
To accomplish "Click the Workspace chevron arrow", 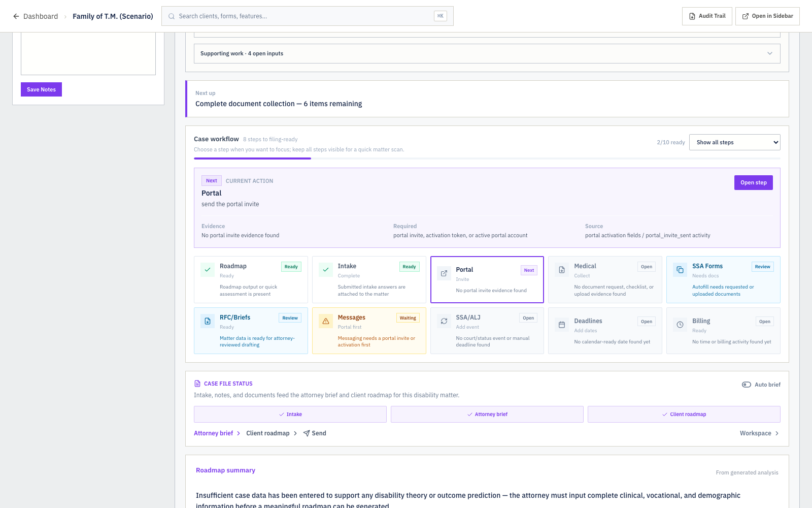I will (777, 433).
